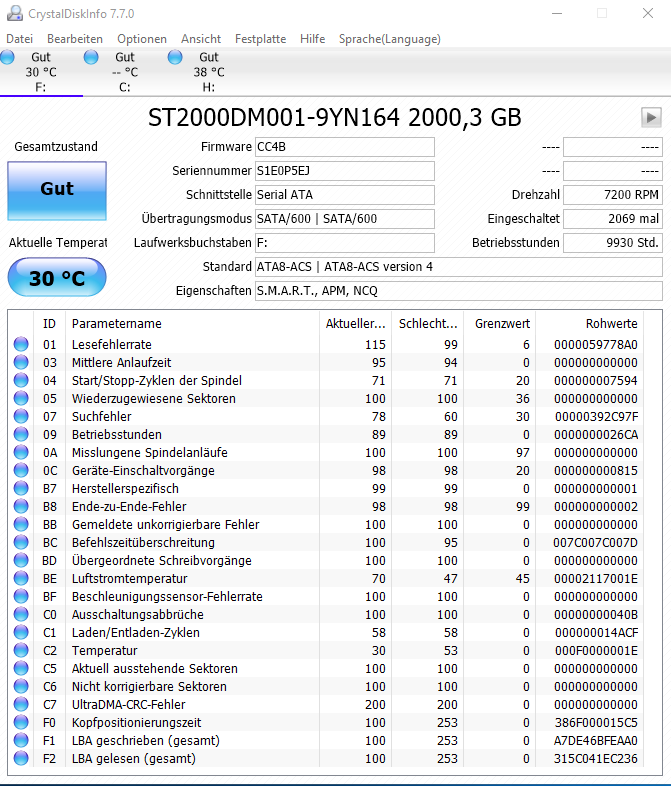Open the Datei menu
671x786 pixels.
pos(20,39)
